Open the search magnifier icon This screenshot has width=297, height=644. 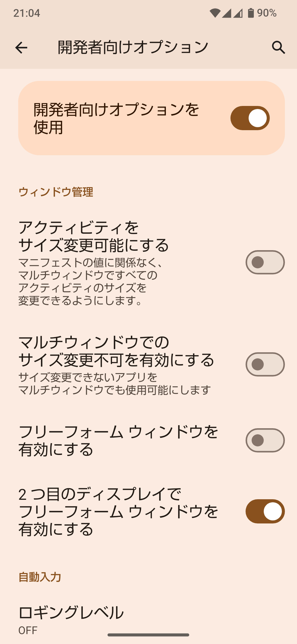[278, 47]
